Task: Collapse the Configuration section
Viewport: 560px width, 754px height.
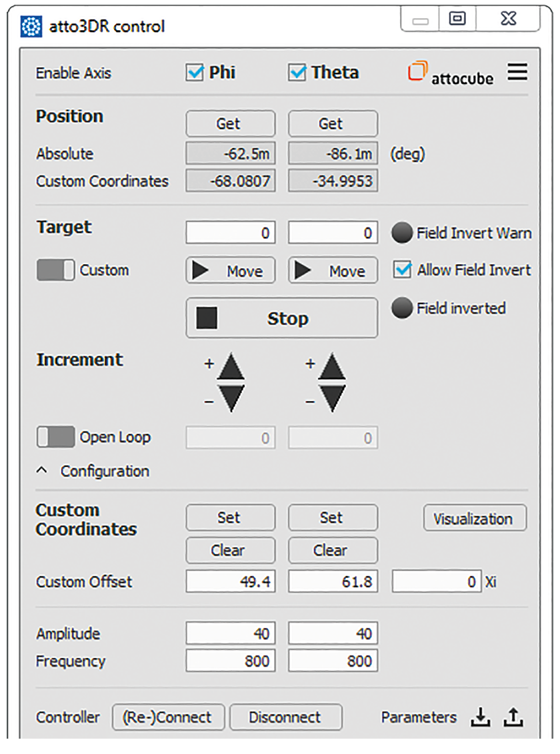Action: tap(41, 470)
